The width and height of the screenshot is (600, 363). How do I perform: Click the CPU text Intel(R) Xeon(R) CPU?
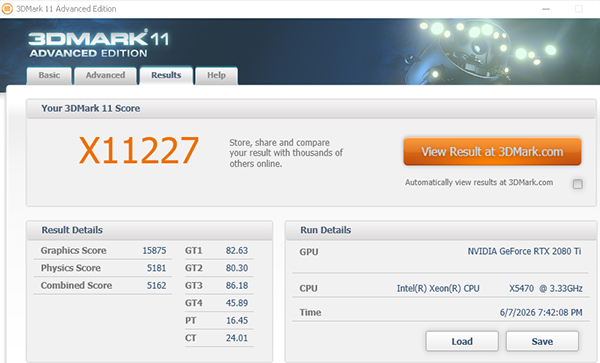coord(438,288)
